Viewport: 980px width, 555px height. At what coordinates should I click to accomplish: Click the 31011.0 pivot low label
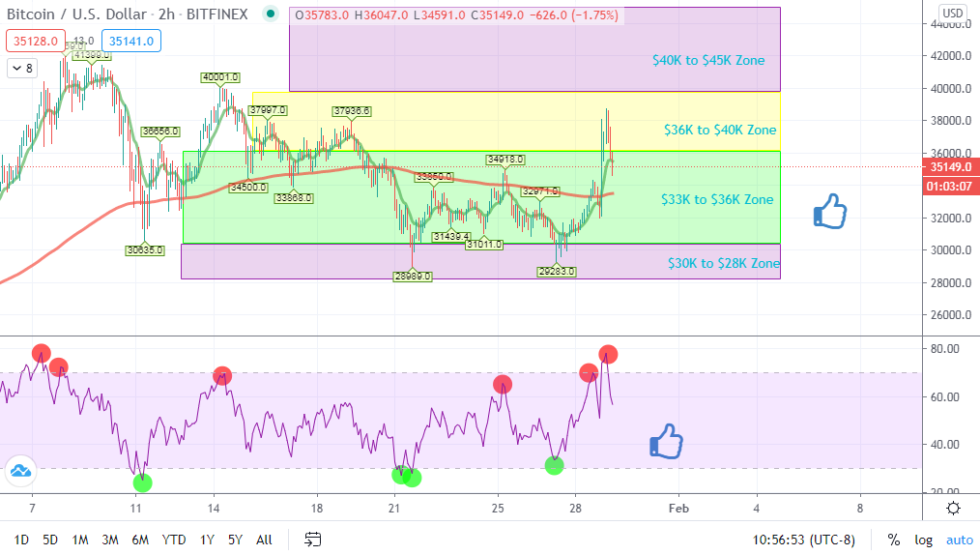484,245
